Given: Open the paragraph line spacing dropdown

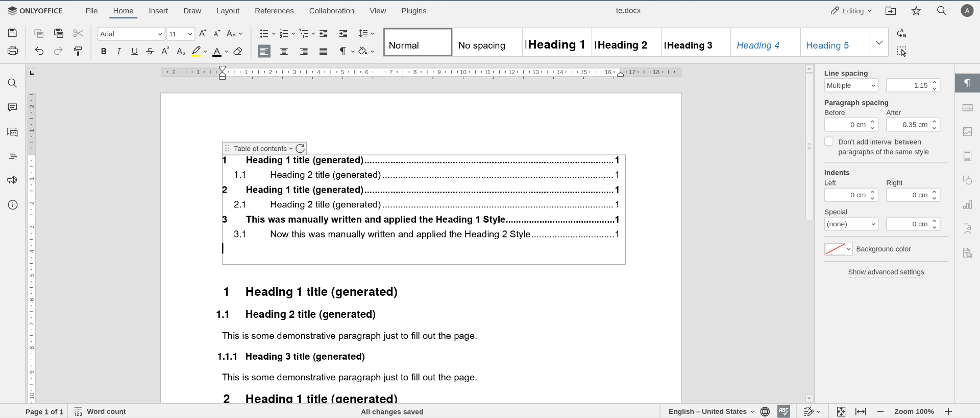Looking at the screenshot, I should (366, 33).
